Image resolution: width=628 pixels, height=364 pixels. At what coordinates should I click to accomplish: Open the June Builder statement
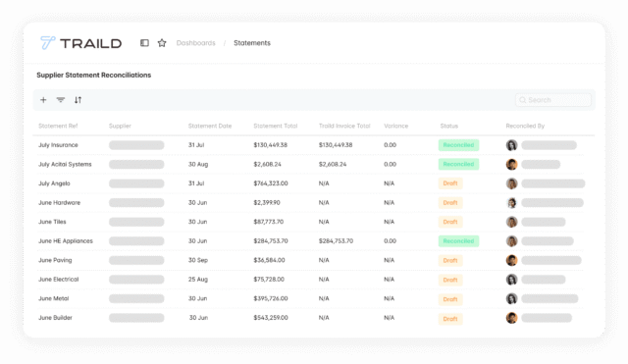(55, 318)
